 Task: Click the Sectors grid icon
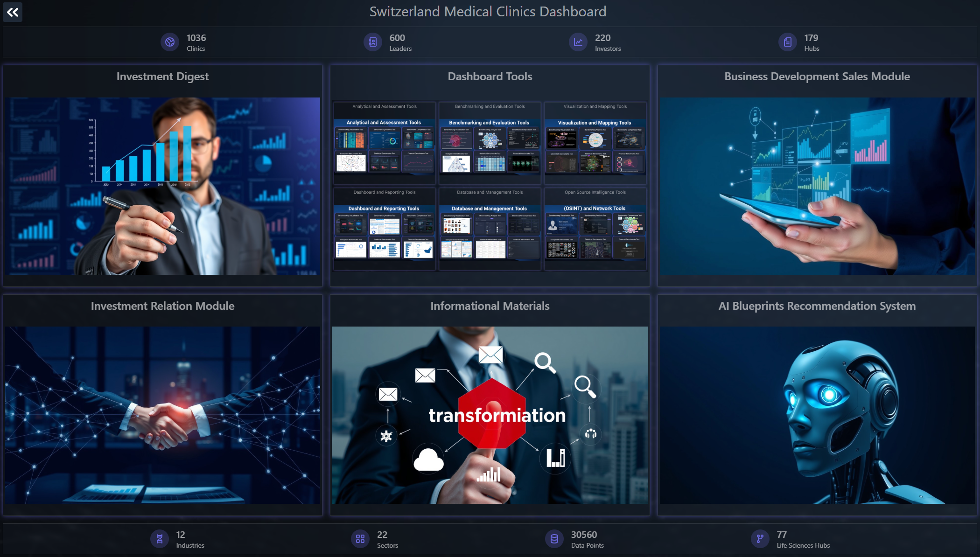(x=360, y=539)
